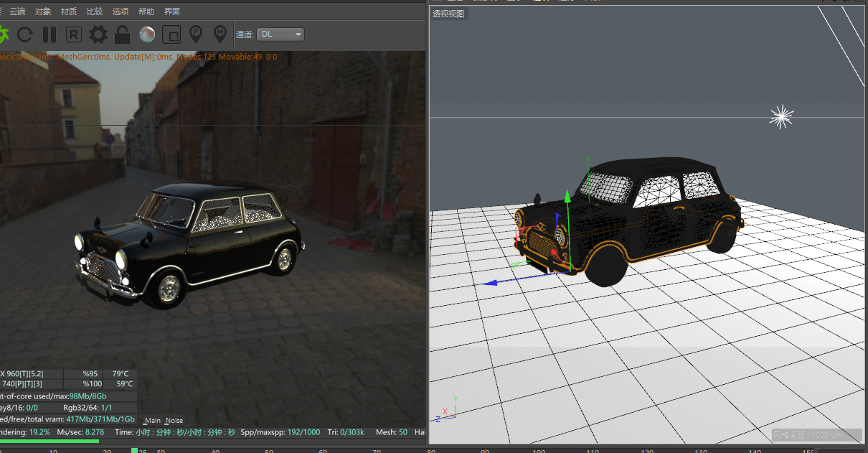This screenshot has height=453, width=868.
Task: Click frame 100 on the timeline ruler
Action: 539,452
